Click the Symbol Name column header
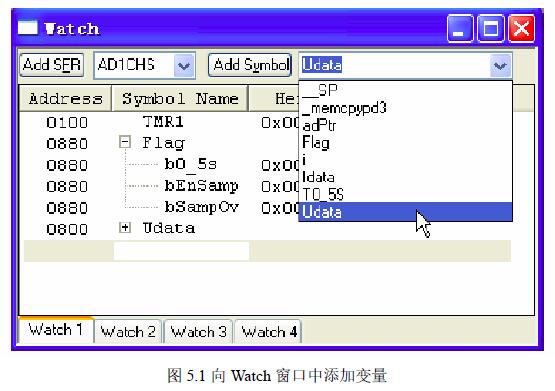Image resolution: width=555 pixels, height=391 pixels. 180,98
